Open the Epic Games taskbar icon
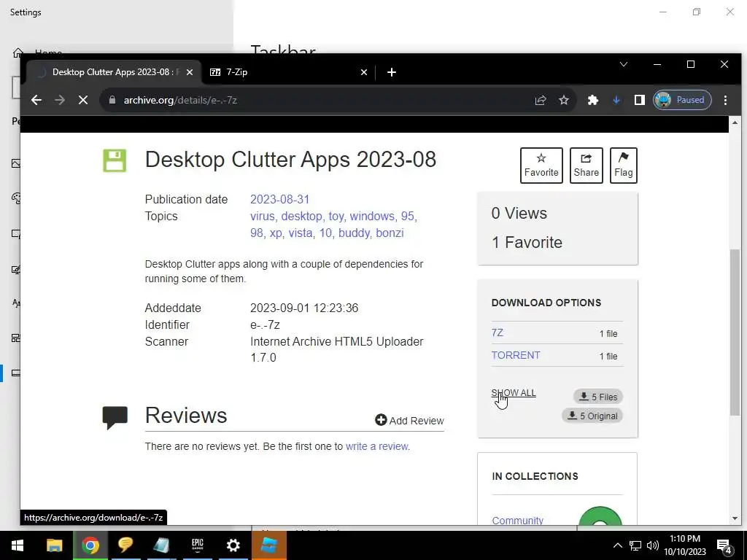The height and width of the screenshot is (560, 747). [x=197, y=545]
